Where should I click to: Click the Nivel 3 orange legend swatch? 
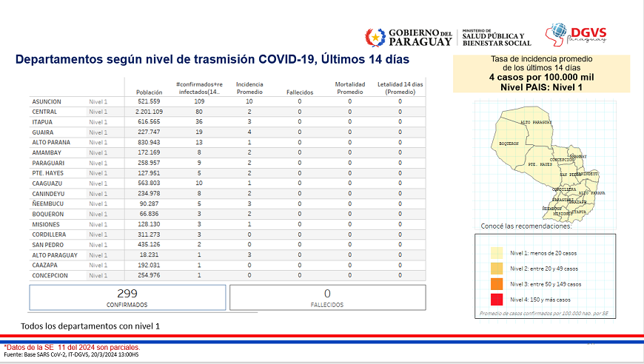[x=496, y=283]
